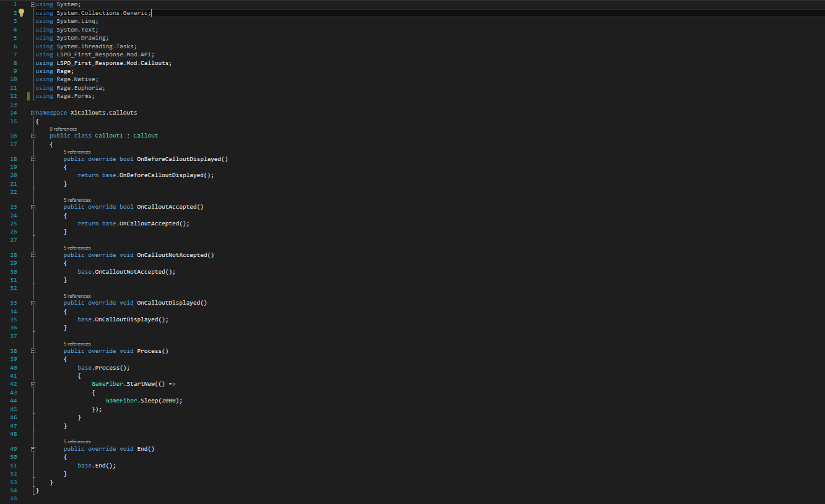Place cursor on GameFiber.Sleep(2000) call
825x504 pixels.
pyautogui.click(x=144, y=401)
